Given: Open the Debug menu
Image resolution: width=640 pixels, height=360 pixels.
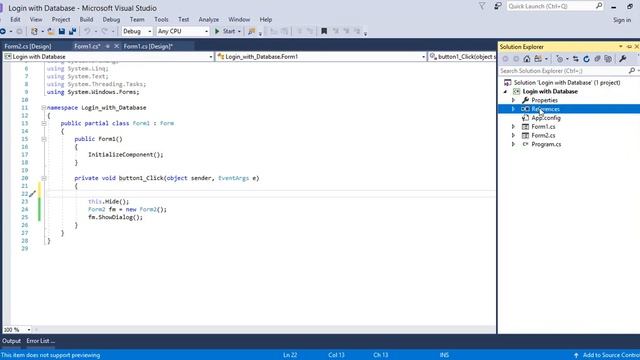Looking at the screenshot, I should click(111, 19).
